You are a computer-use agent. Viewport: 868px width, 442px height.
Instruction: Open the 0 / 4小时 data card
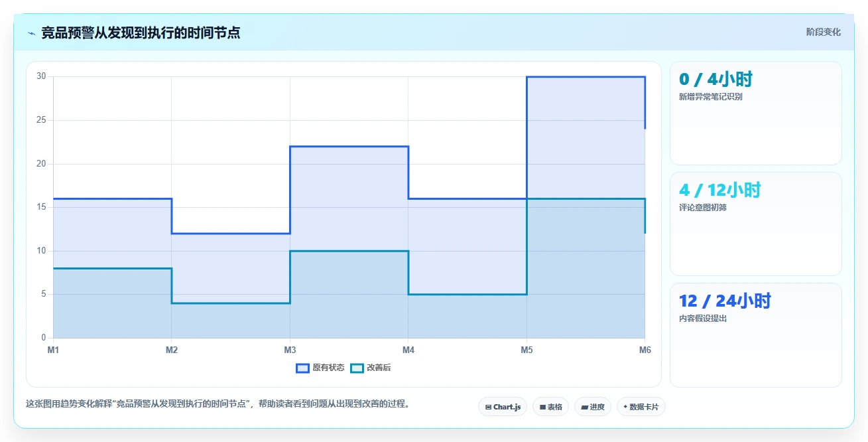(756, 113)
